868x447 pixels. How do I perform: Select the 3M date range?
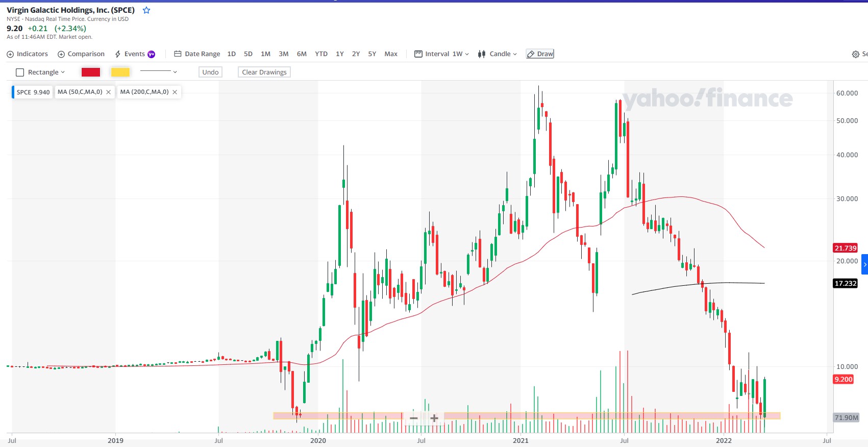284,54
